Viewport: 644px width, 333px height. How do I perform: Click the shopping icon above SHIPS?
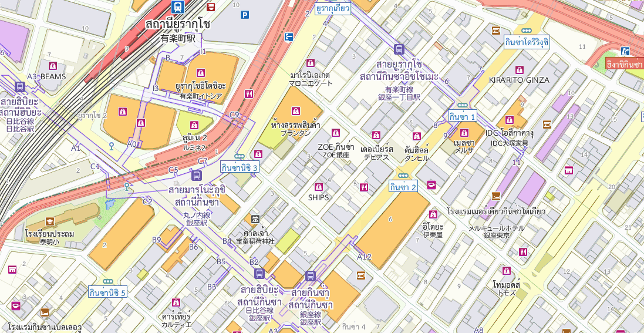[x=318, y=186]
